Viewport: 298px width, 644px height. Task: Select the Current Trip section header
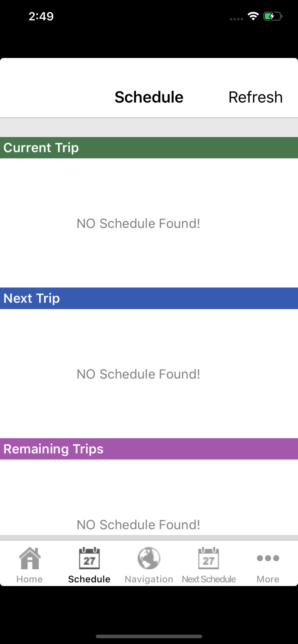pyautogui.click(x=149, y=148)
